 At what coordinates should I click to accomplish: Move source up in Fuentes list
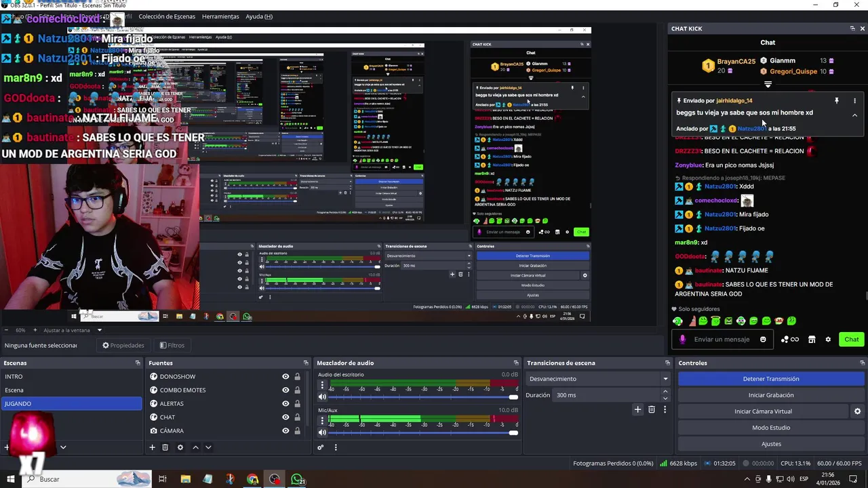click(195, 447)
